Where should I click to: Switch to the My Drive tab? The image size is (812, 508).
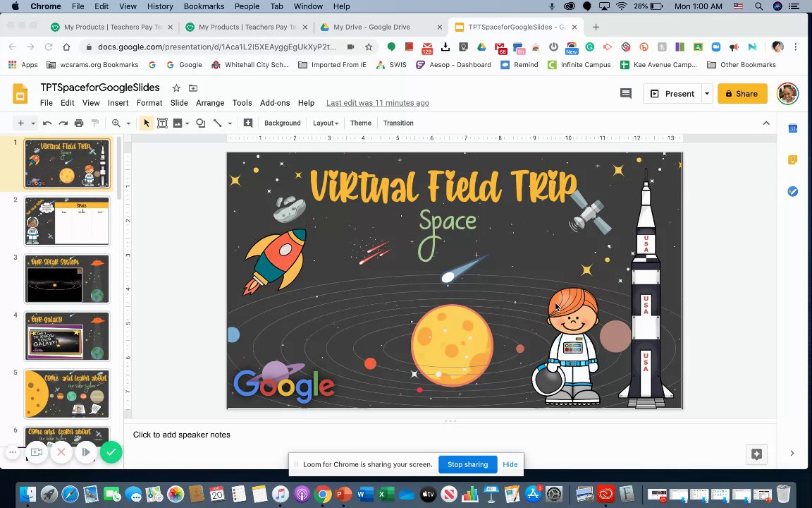point(371,27)
